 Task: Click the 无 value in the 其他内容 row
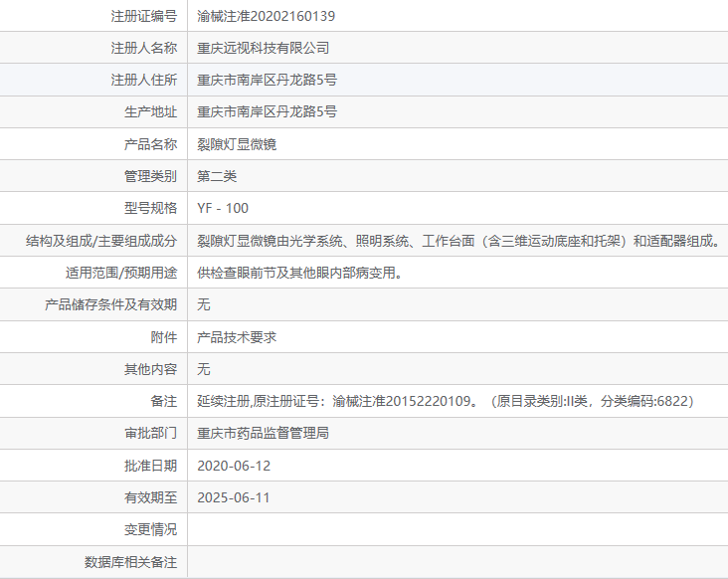(x=204, y=369)
